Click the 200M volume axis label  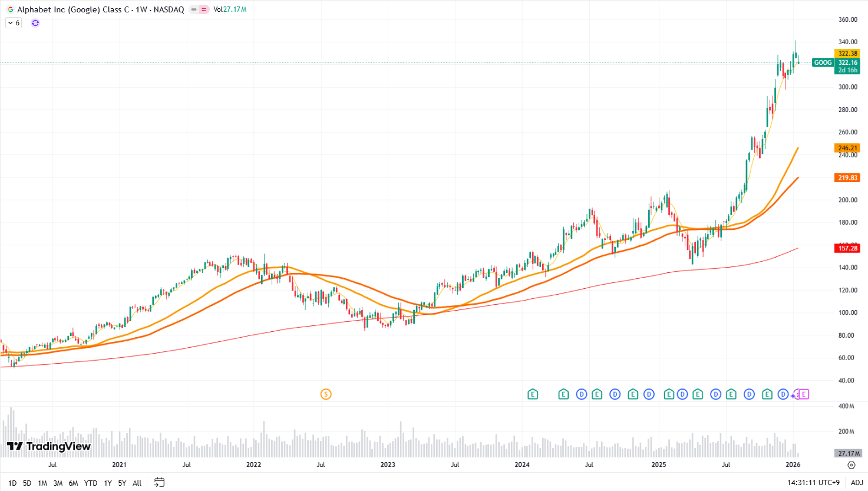[846, 431]
